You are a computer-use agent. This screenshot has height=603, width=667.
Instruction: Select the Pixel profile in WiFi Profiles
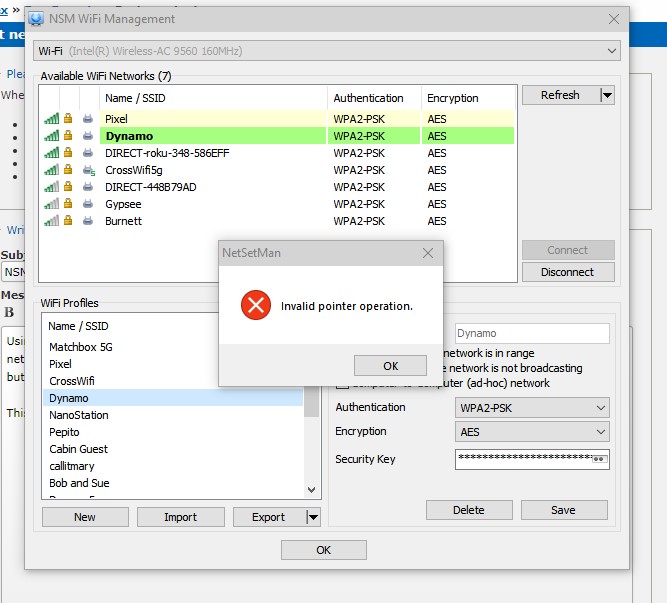pyautogui.click(x=173, y=364)
